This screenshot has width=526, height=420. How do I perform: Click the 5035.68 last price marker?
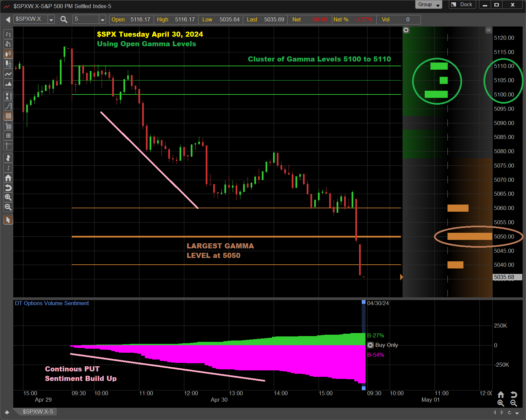tap(507, 277)
